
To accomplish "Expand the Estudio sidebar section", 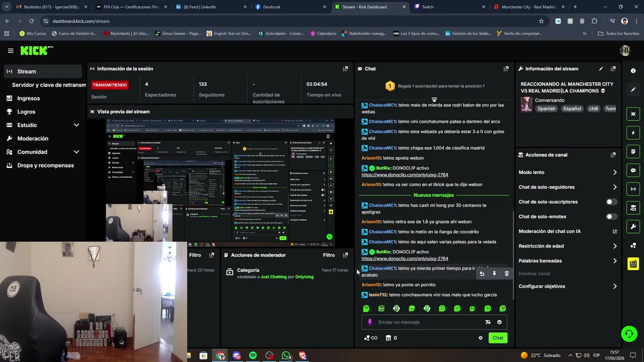I will (76, 125).
